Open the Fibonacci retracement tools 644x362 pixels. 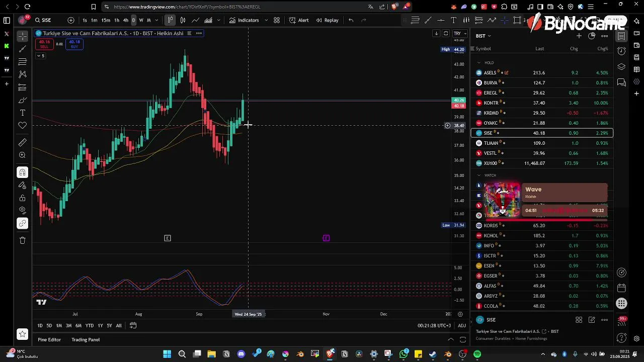point(22,61)
